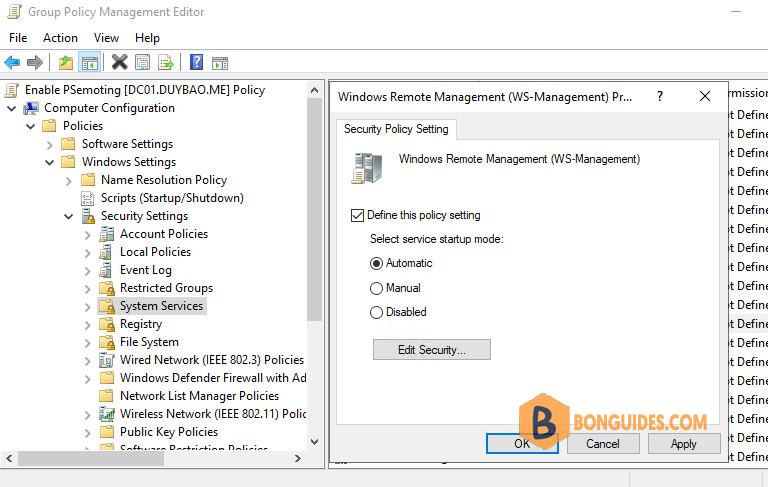Open the File menu
This screenshot has height=487, width=768.
tap(18, 38)
